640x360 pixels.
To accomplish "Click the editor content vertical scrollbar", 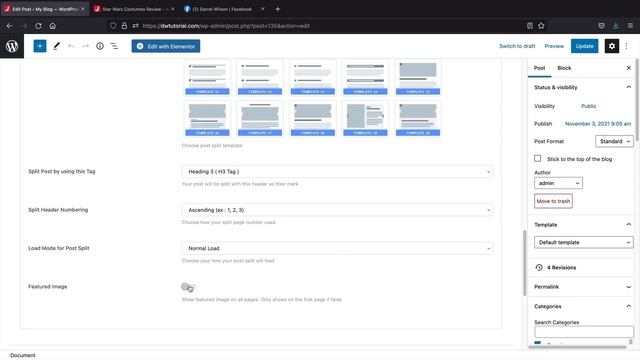I will [524, 263].
